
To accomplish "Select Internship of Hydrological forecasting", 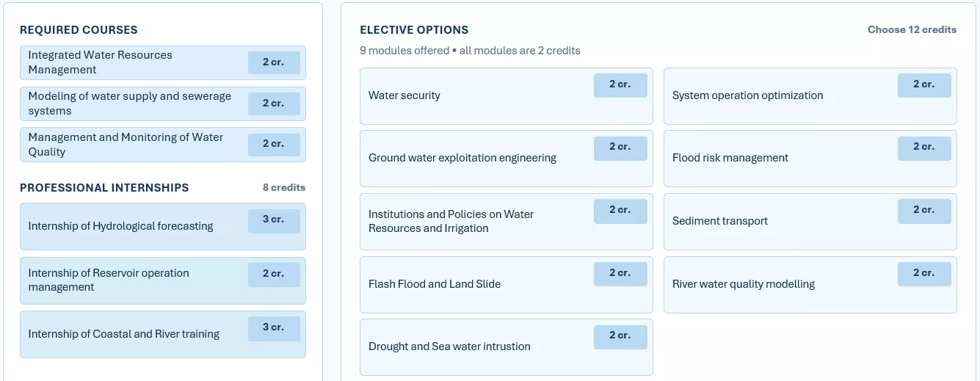I will tap(163, 226).
